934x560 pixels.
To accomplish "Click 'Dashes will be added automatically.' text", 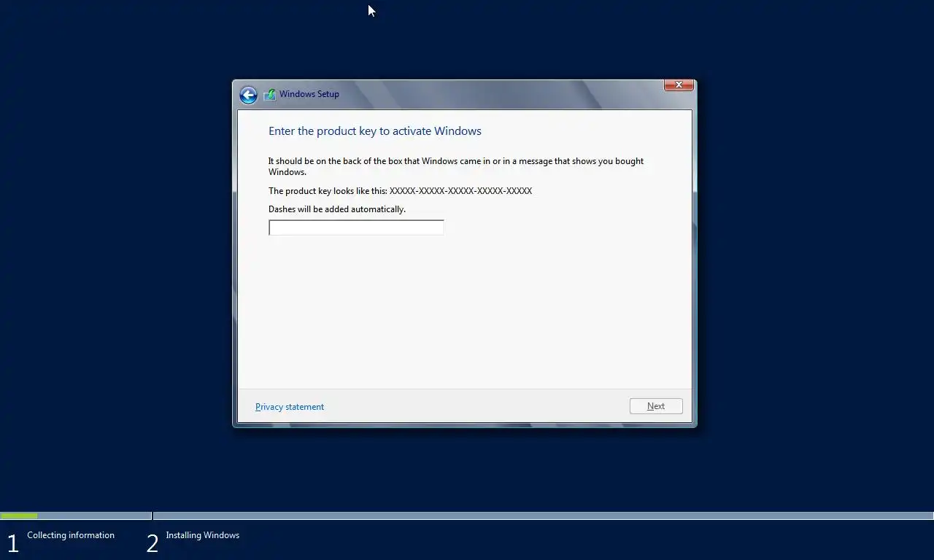I will [337, 209].
